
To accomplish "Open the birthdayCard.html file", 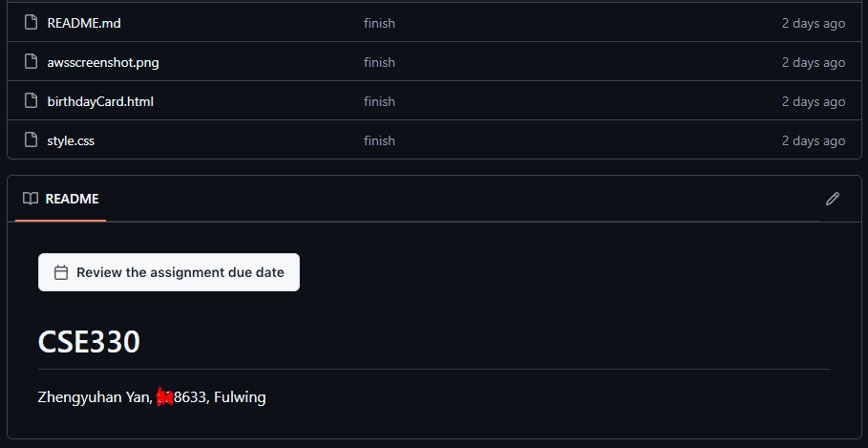I will coord(100,102).
